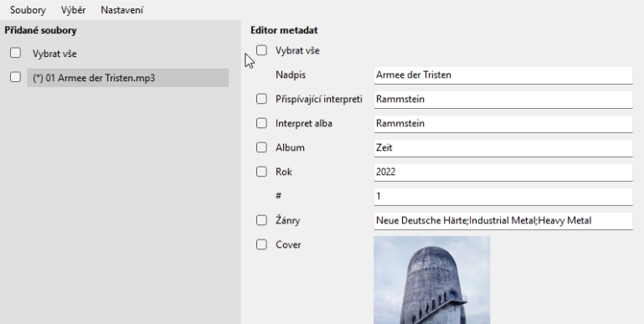Click into the Nadpis text field
This screenshot has width=644, height=324.
(503, 75)
